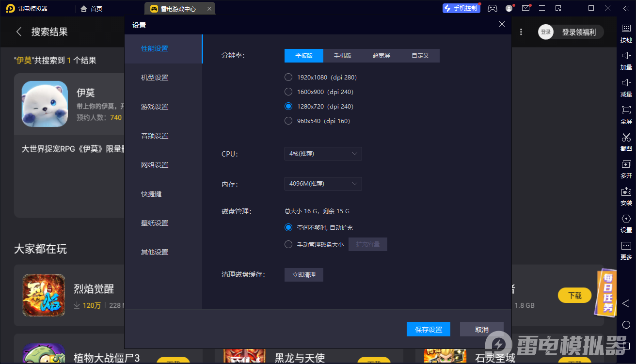This screenshot has width=636, height=364.
Task: Open 设置 hexagon icon in sidebar
Action: pos(626,223)
